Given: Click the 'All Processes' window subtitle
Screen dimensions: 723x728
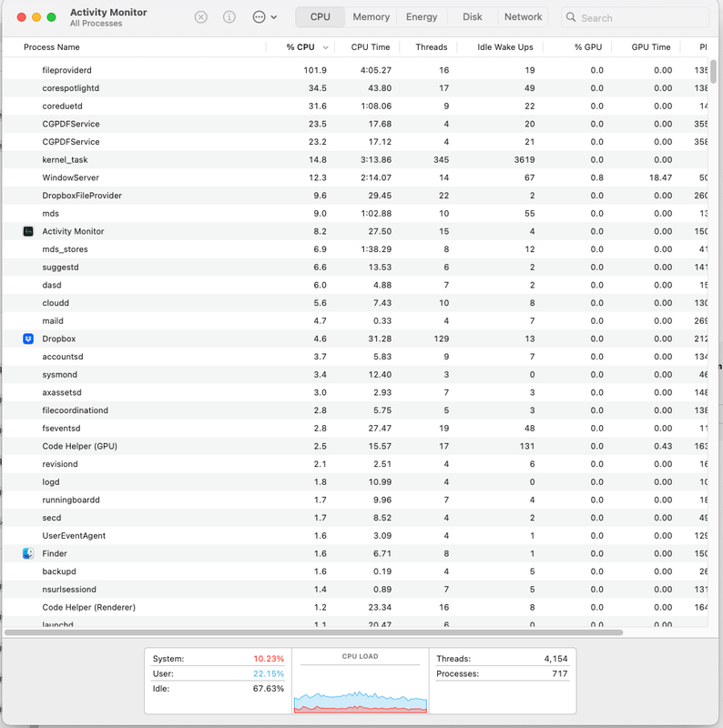Looking at the screenshot, I should coord(97,24).
